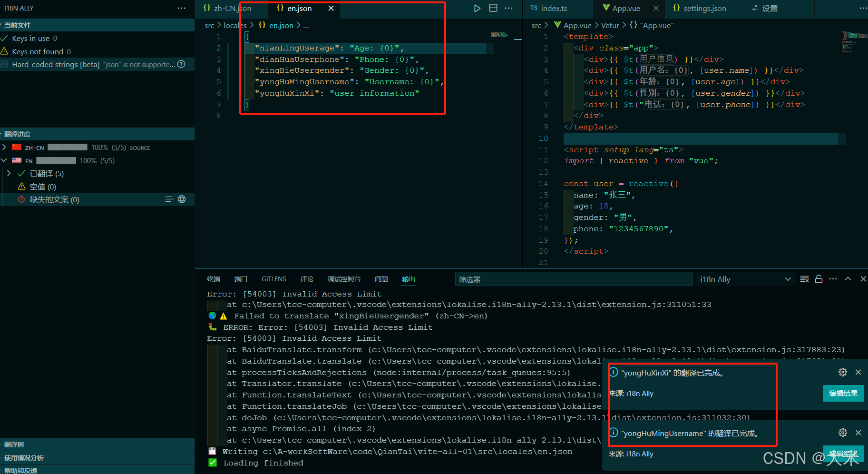This screenshot has width=868, height=474.
Task: Click the ZH-CN 100% progress bar
Action: point(68,147)
